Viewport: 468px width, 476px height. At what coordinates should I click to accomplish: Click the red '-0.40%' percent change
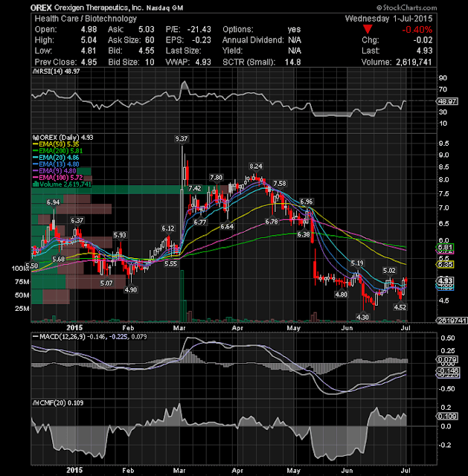417,30
